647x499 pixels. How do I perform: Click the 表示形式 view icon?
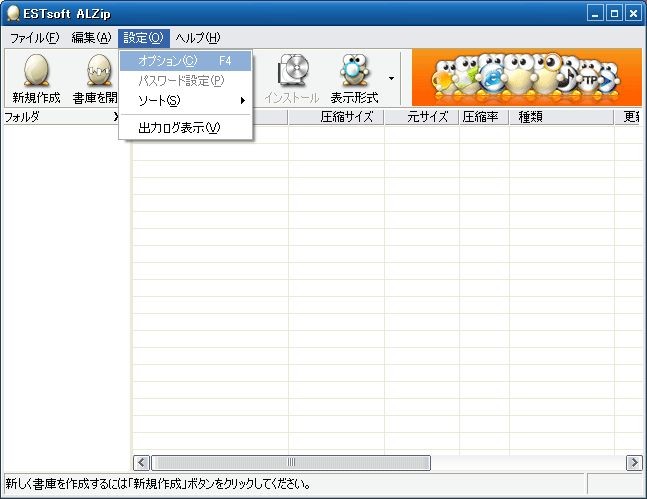coord(354,70)
